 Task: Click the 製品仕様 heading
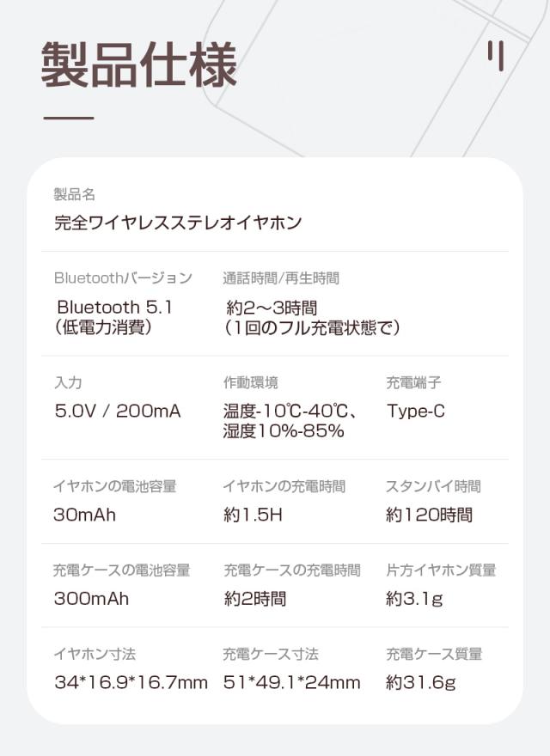[139, 63]
